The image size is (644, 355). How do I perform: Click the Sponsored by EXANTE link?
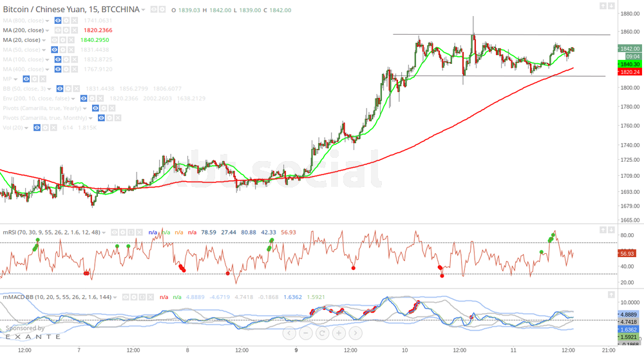click(31, 332)
